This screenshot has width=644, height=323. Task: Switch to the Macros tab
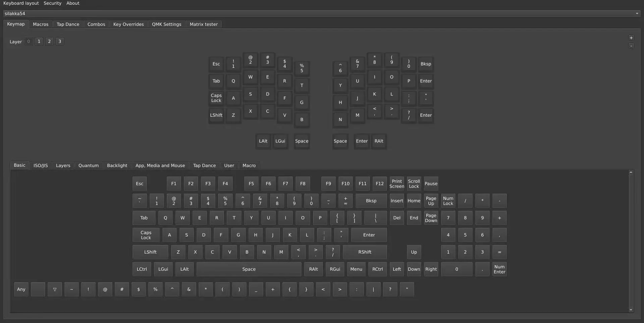tap(41, 24)
